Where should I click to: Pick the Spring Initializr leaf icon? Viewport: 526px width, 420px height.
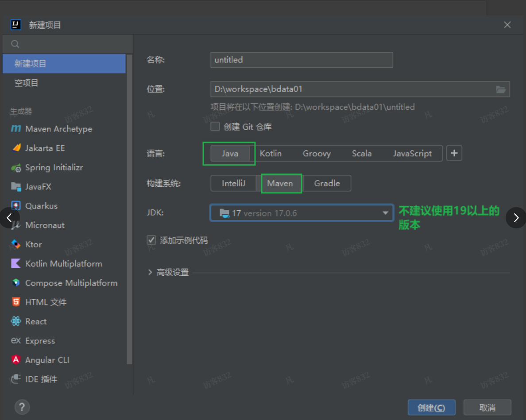coord(16,167)
